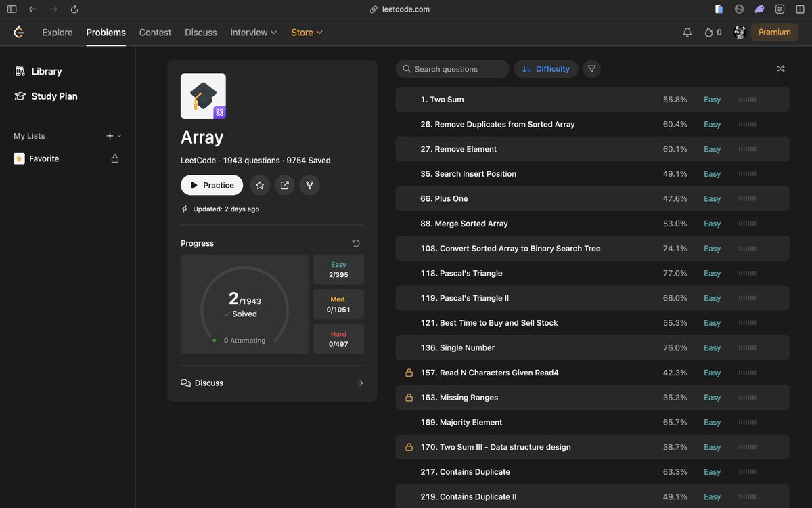Click the Easy 2/395 progress card
Image resolution: width=812 pixels, height=508 pixels.
click(338, 270)
